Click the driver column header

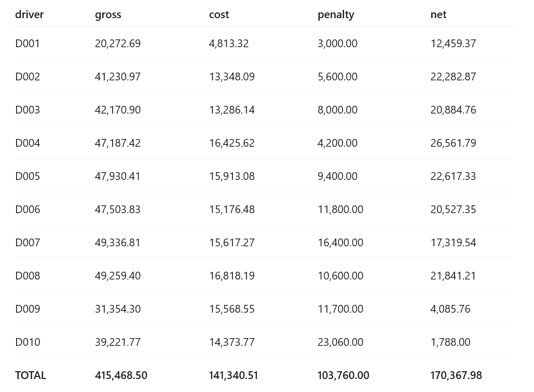29,15
